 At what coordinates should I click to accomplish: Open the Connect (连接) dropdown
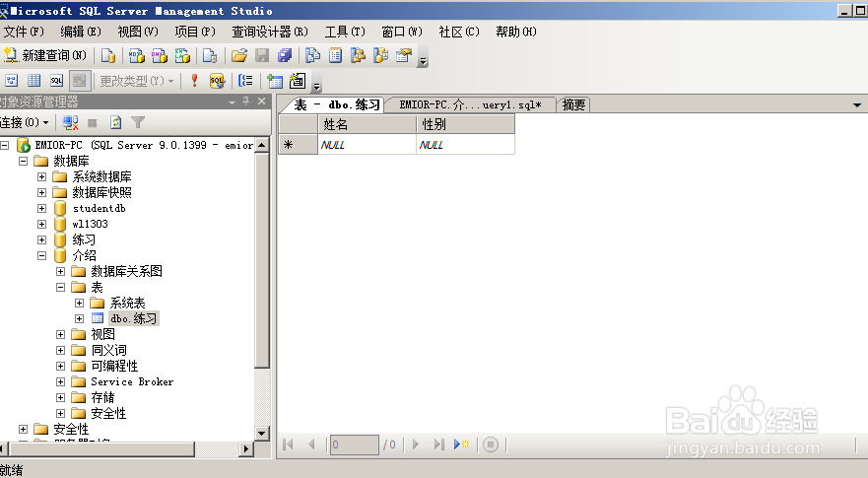tap(25, 122)
